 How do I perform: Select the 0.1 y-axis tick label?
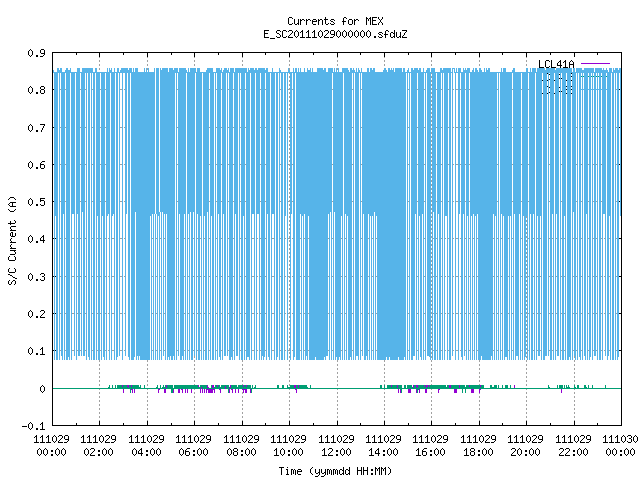tap(36, 351)
